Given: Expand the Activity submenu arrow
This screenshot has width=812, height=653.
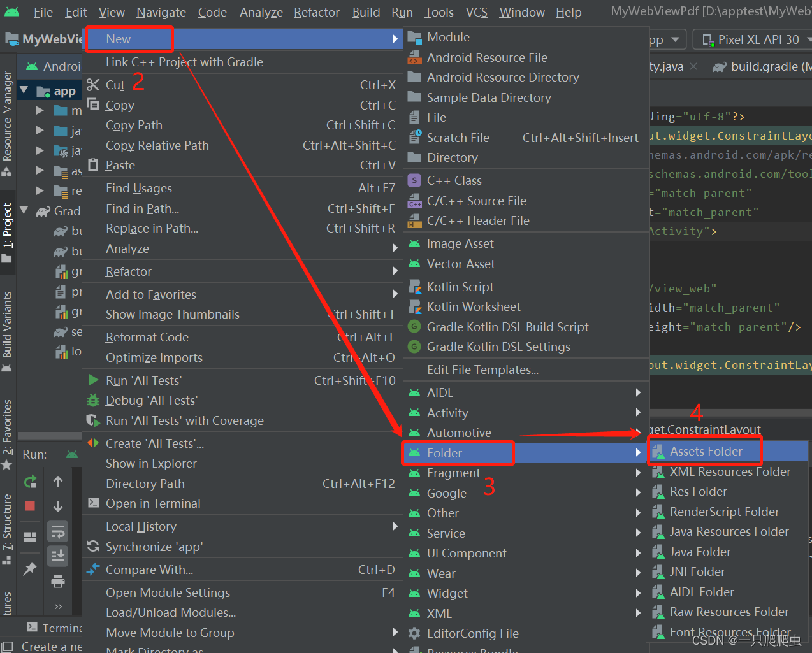Looking at the screenshot, I should 638,413.
